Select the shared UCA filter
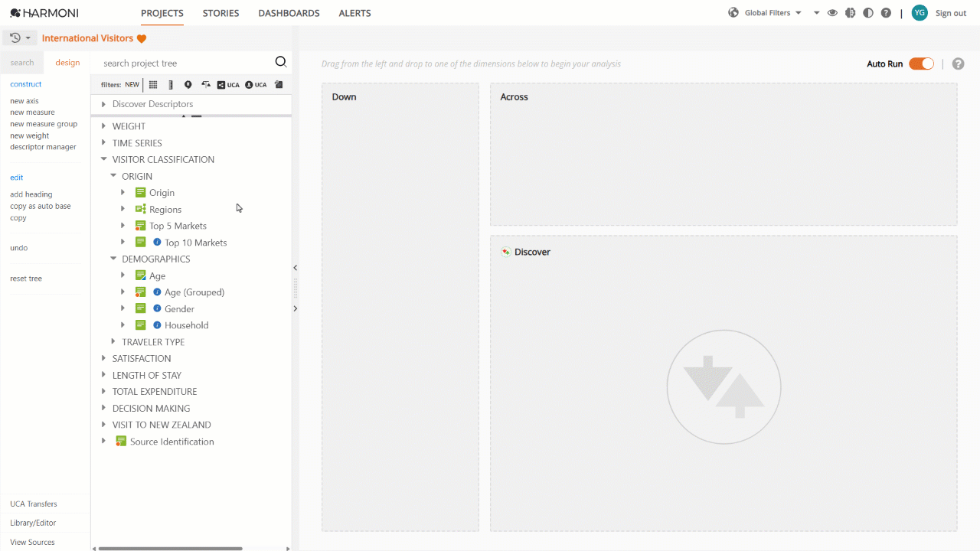This screenshot has width=980, height=551. point(228,85)
